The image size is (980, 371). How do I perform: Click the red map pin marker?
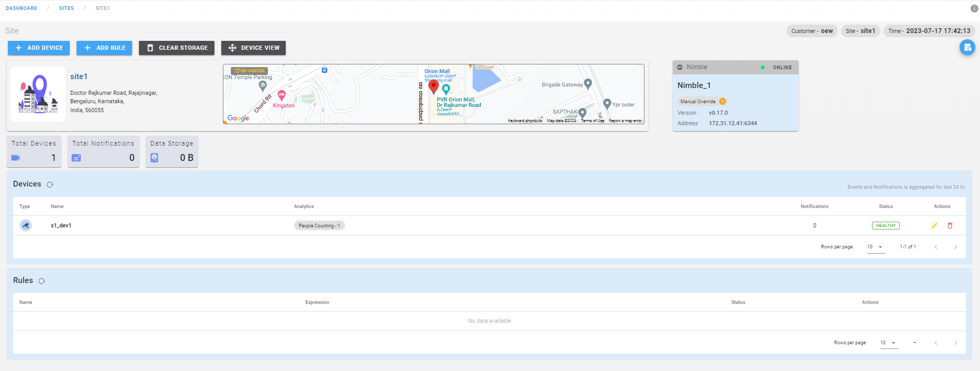[x=433, y=86]
